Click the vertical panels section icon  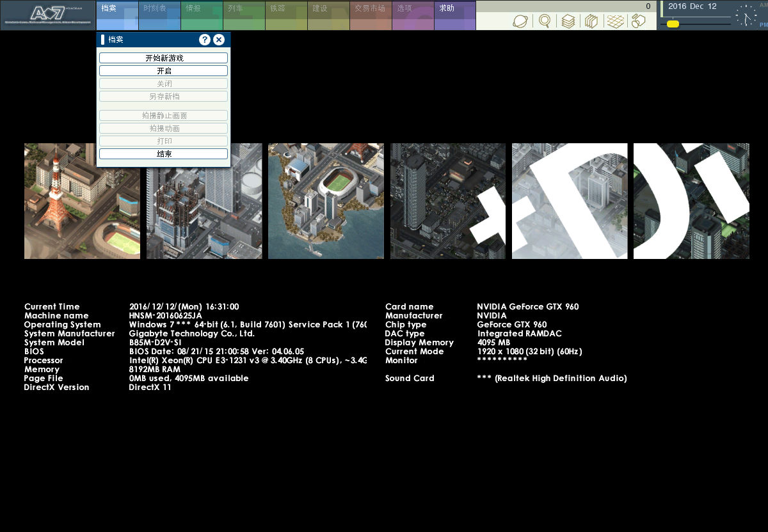click(591, 21)
